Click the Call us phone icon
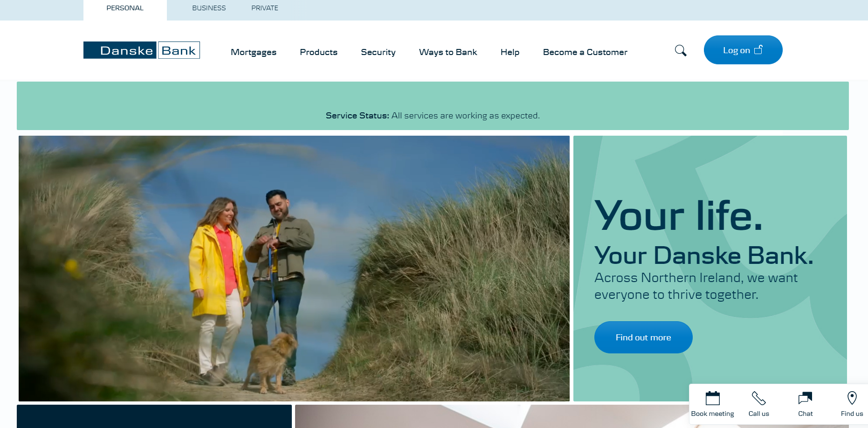 (758, 399)
